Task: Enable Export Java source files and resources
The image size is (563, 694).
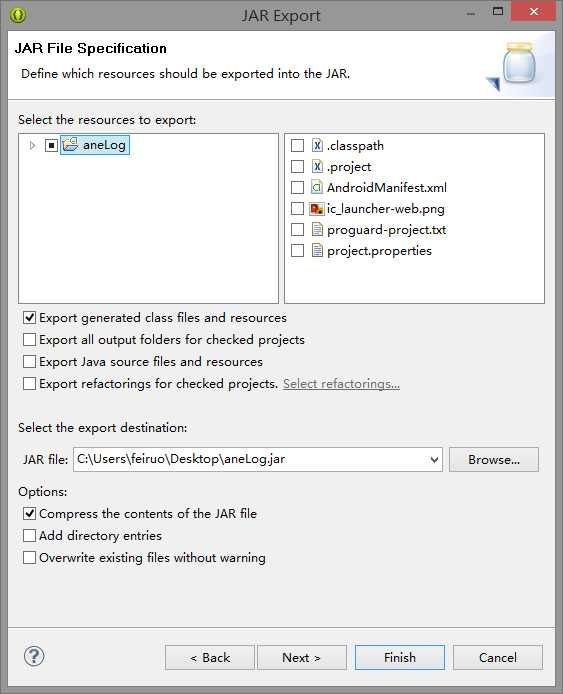Action: point(29,362)
